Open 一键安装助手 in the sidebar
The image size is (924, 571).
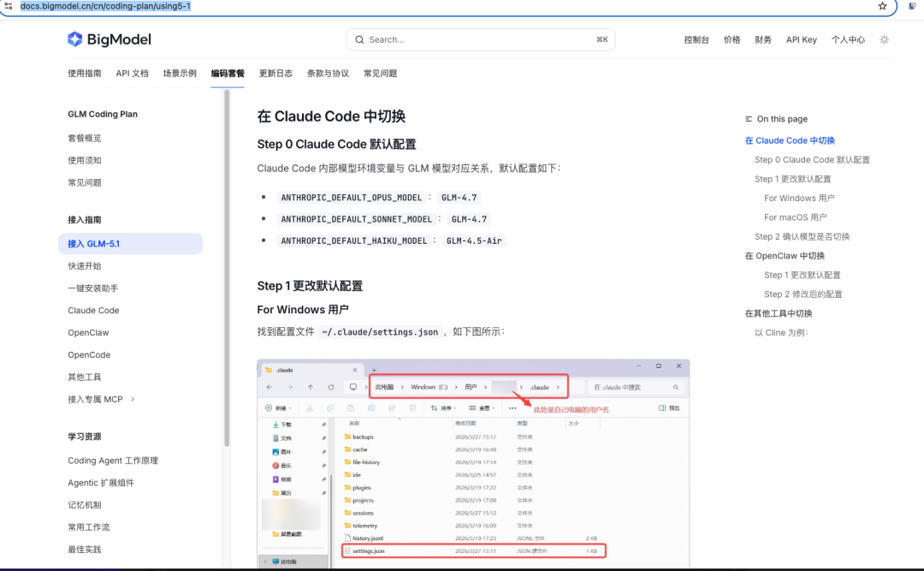point(92,288)
